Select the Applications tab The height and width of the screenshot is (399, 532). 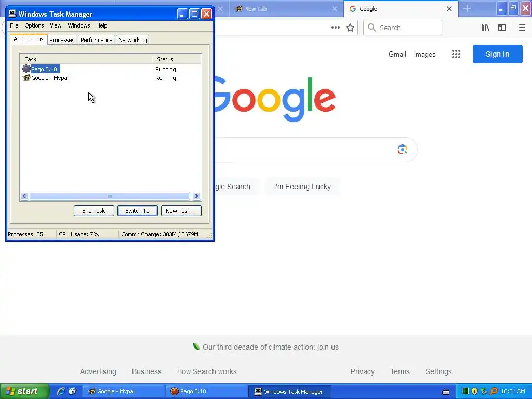[29, 39]
